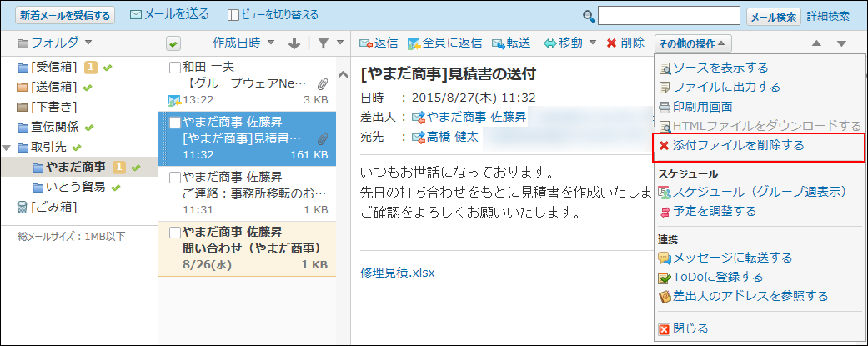868x346 pixels.
Task: Click the forward (転送) icon
Action: tap(498, 43)
